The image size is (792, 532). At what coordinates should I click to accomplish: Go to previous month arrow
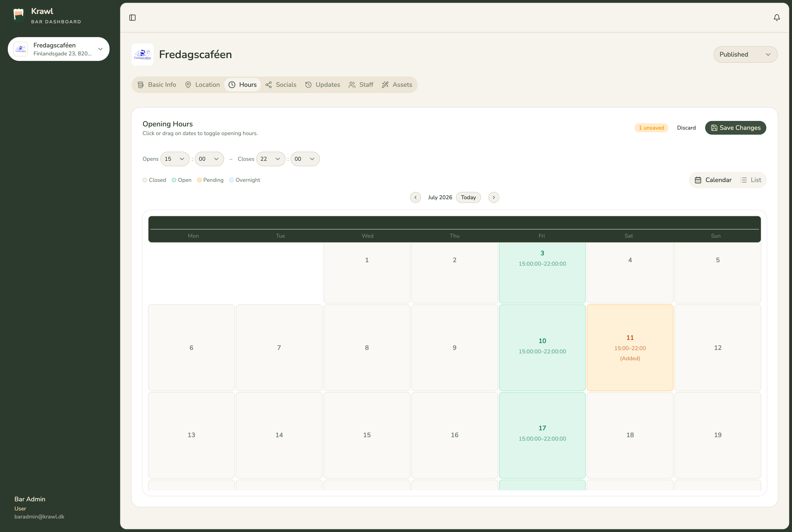click(415, 197)
